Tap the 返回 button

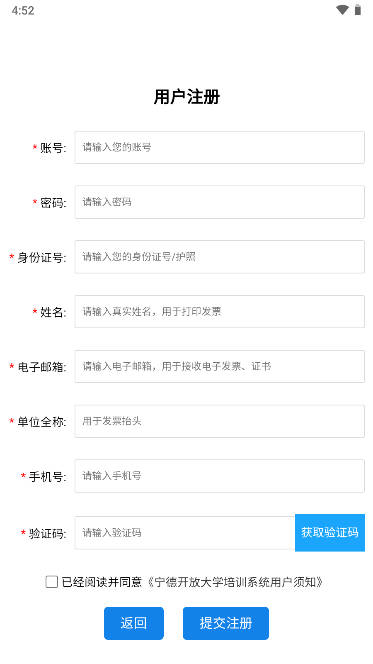(134, 623)
